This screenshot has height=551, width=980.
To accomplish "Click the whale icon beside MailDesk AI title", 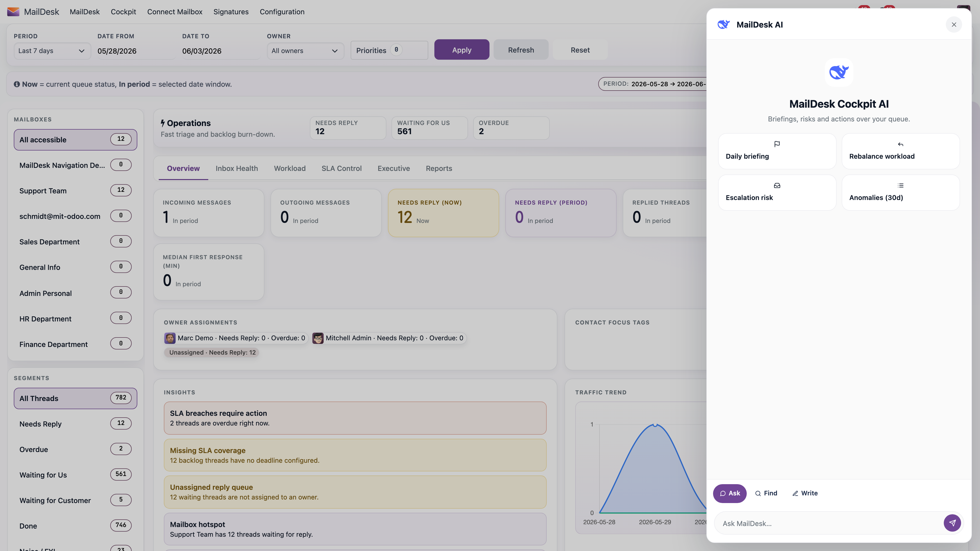I will (x=724, y=24).
